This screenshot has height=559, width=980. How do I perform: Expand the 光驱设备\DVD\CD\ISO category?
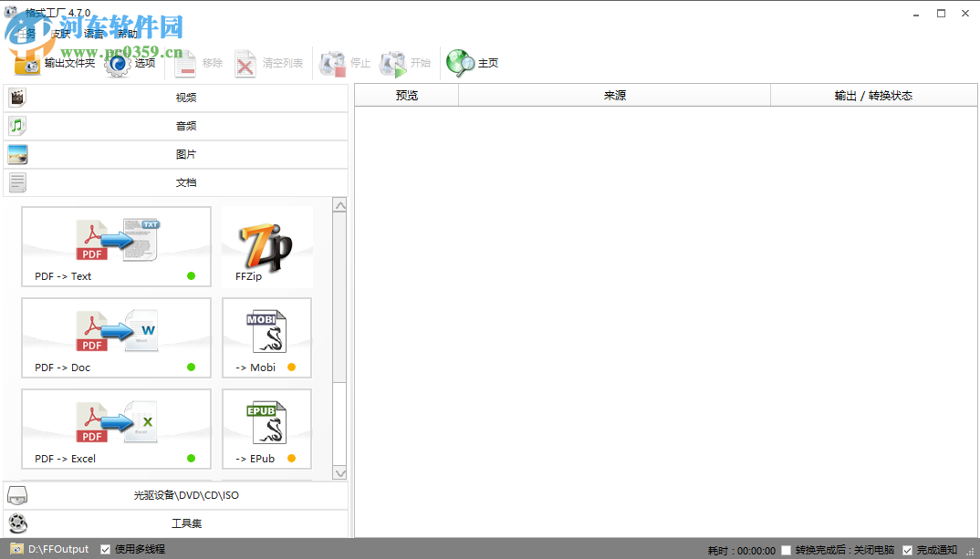click(x=175, y=495)
